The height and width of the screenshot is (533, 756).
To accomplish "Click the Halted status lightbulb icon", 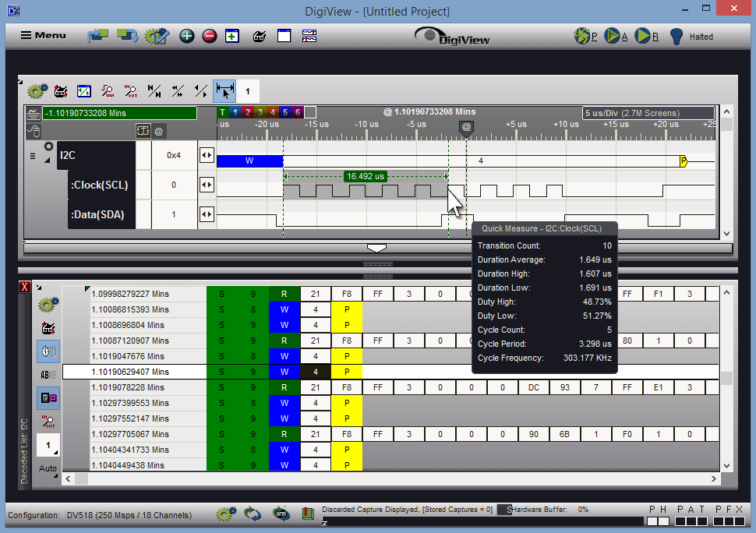I will click(677, 36).
